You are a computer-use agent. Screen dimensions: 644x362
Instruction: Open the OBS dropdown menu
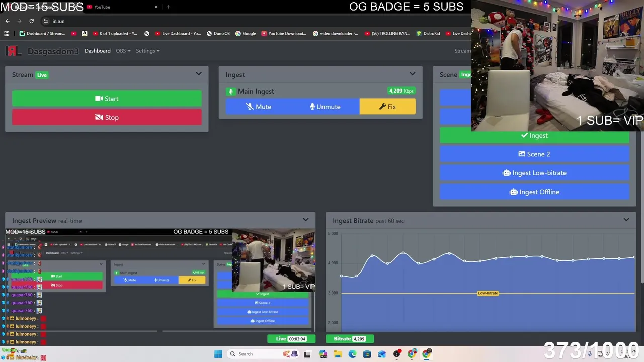click(x=123, y=51)
